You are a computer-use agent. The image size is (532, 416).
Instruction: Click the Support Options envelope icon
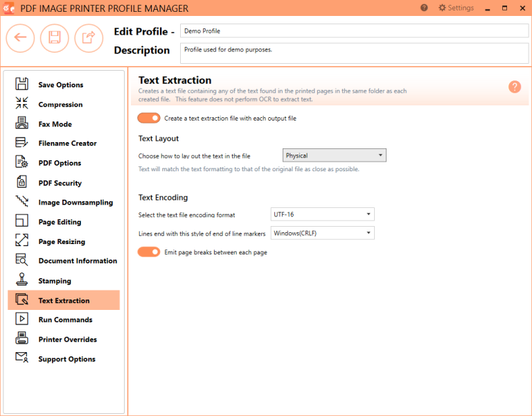pyautogui.click(x=21, y=358)
